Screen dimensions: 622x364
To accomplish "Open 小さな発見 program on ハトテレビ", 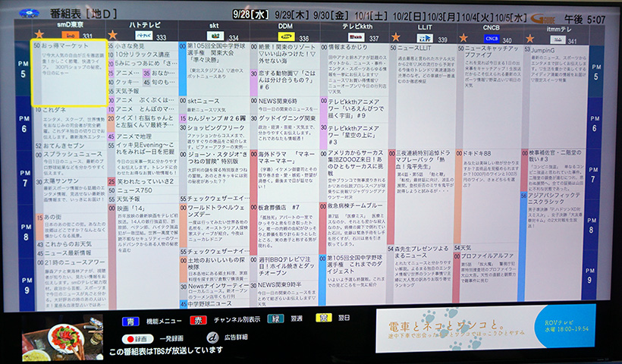I will (x=143, y=46).
